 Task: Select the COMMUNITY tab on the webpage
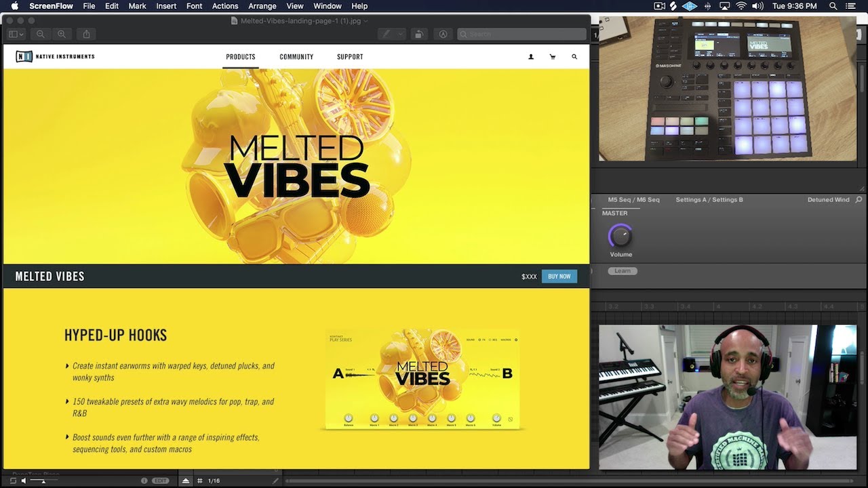coord(296,57)
